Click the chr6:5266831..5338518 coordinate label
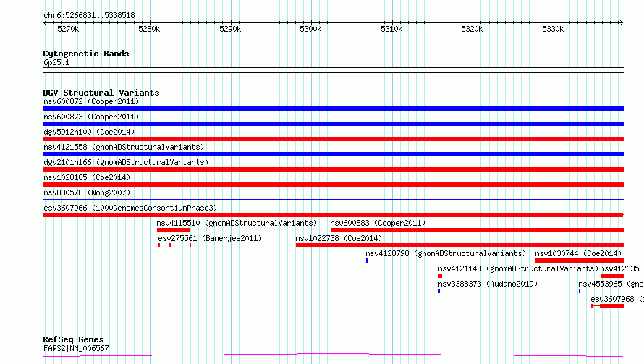Image resolution: width=644 pixels, height=364 pixels. [89, 16]
